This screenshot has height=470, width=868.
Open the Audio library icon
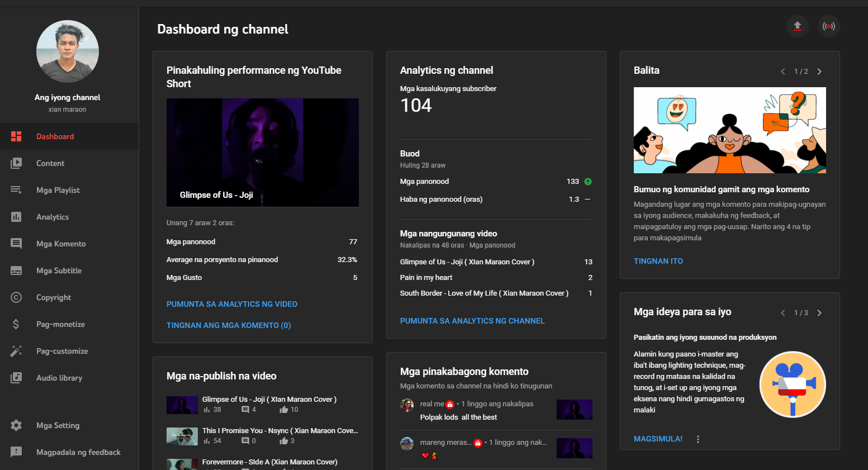click(x=16, y=378)
